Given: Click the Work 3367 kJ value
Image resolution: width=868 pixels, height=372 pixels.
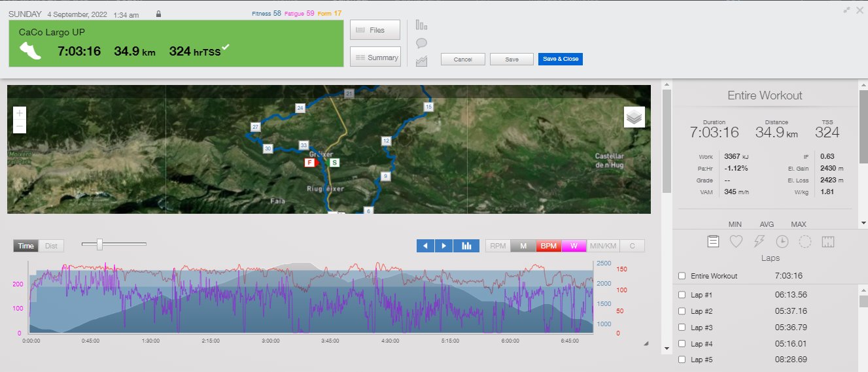Looking at the screenshot, I should [x=737, y=156].
